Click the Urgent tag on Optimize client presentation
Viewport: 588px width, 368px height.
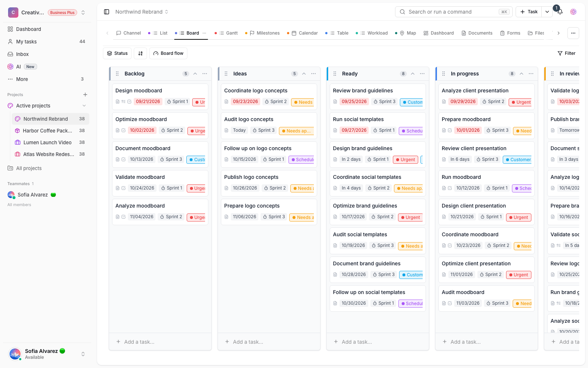518,275
